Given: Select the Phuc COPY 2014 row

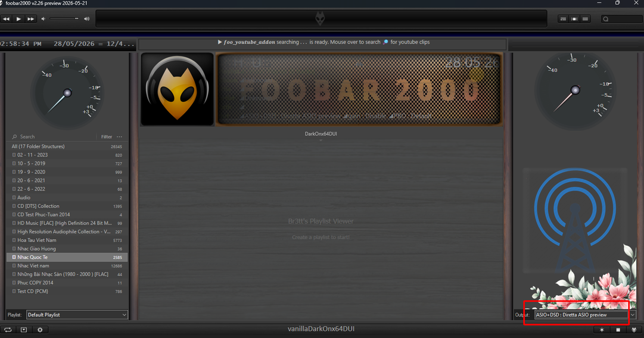Looking at the screenshot, I should tap(67, 283).
